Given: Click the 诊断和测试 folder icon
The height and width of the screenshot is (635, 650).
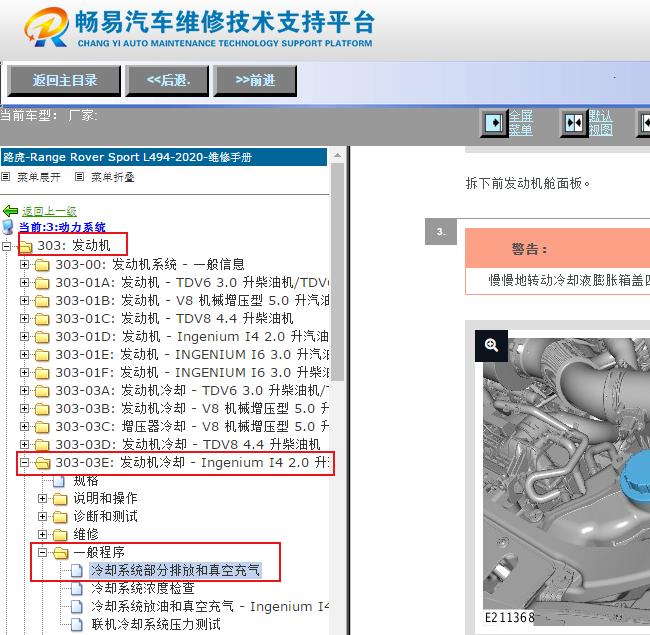Looking at the screenshot, I should (60, 517).
